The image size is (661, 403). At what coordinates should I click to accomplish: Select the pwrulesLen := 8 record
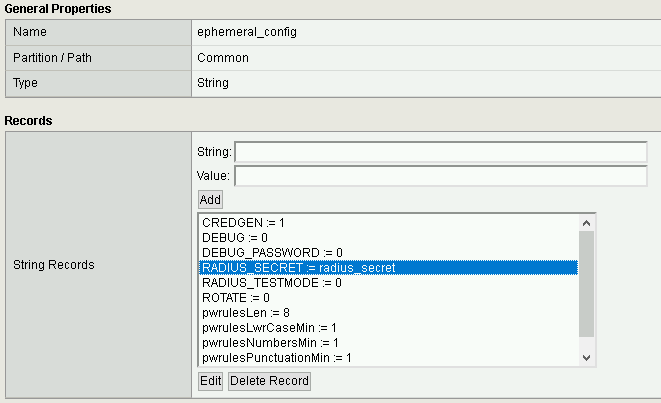point(388,313)
